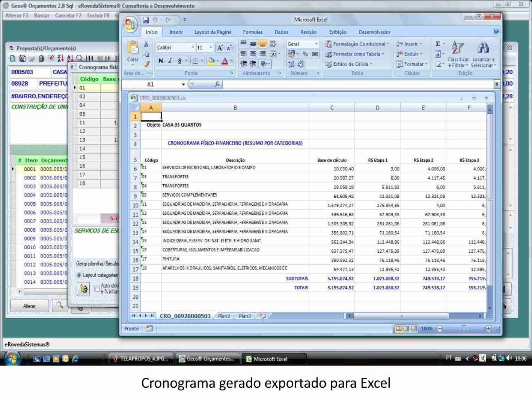Activate the Format Painter brush
Image resolution: width=532 pixels, height=399 pixels.
pyautogui.click(x=146, y=64)
